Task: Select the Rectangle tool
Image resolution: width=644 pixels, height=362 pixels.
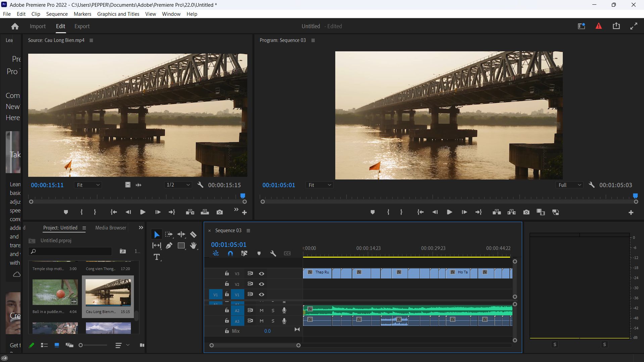Action: coord(181,246)
